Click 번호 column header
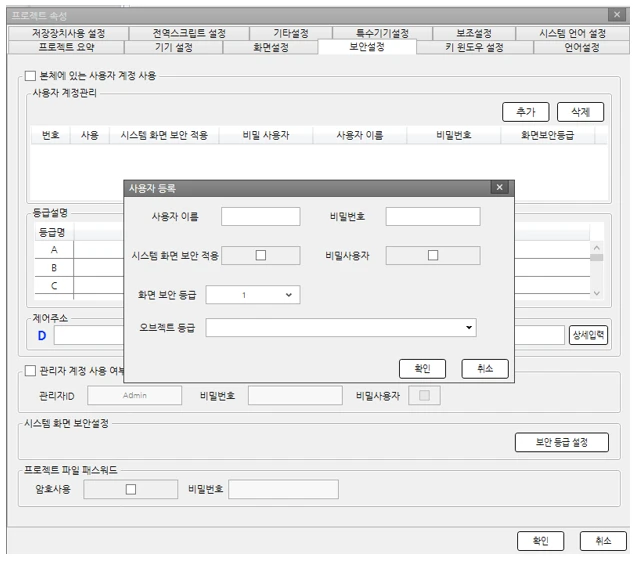The width and height of the screenshot is (637, 561). (x=51, y=135)
